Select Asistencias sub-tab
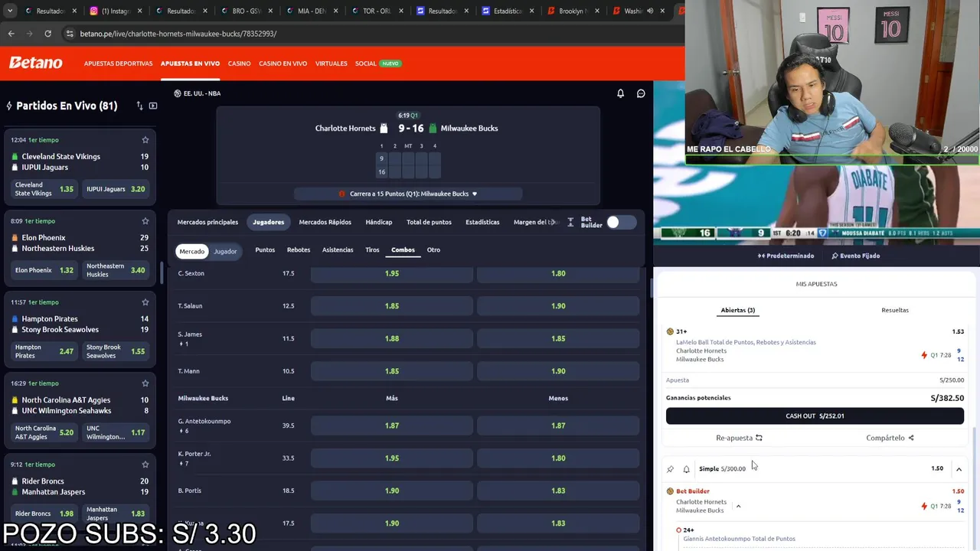 coord(338,249)
